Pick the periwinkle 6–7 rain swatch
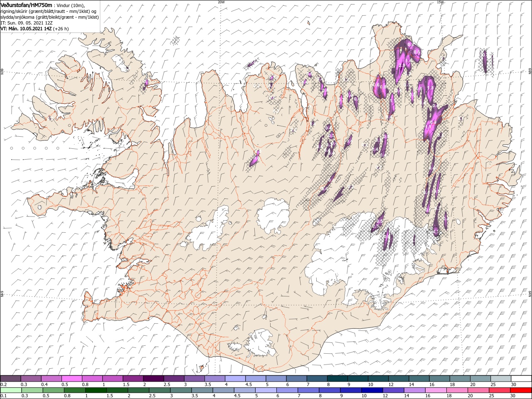Image resolution: width=532 pixels, height=399 pixels. point(287,390)
